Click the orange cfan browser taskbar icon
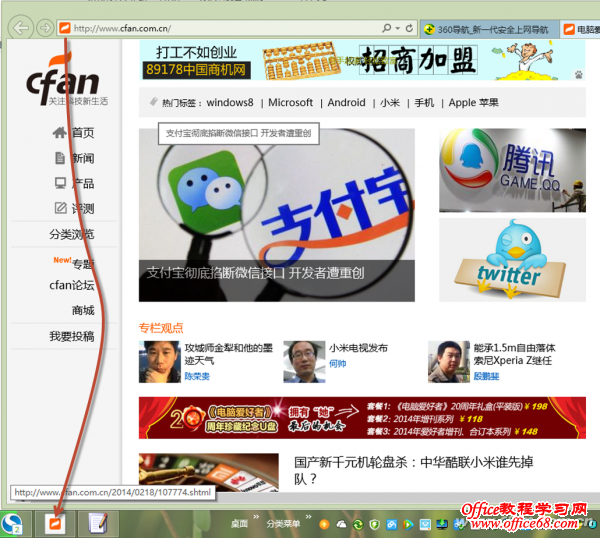 tap(55, 523)
